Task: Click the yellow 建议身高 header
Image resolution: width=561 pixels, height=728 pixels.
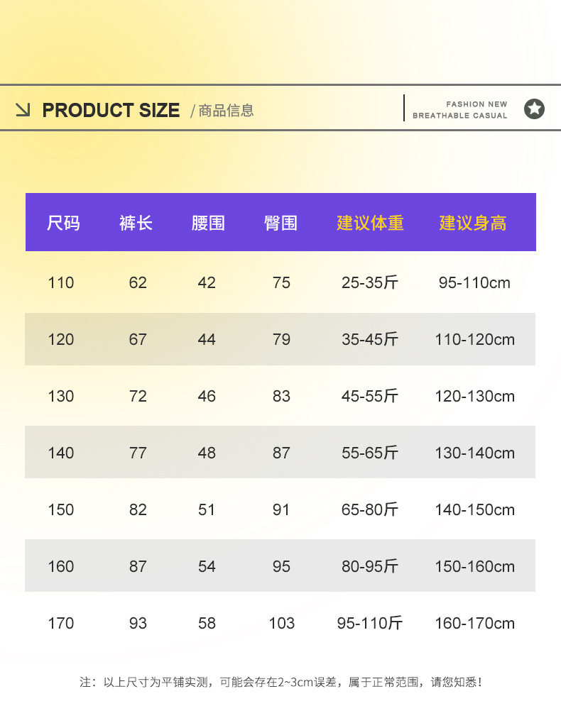Action: 473,223
